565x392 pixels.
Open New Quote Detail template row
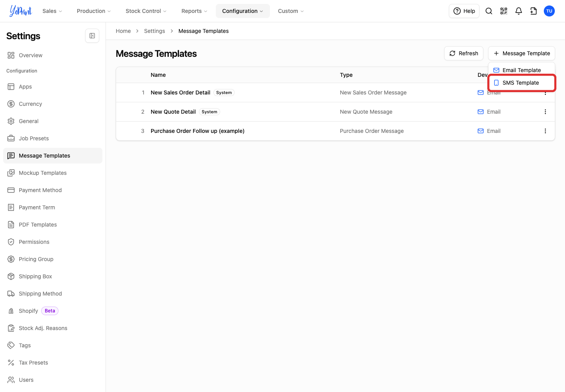pyautogui.click(x=335, y=112)
